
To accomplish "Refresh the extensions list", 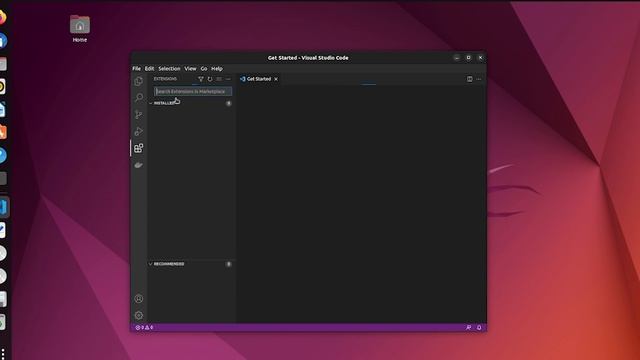I will point(210,79).
